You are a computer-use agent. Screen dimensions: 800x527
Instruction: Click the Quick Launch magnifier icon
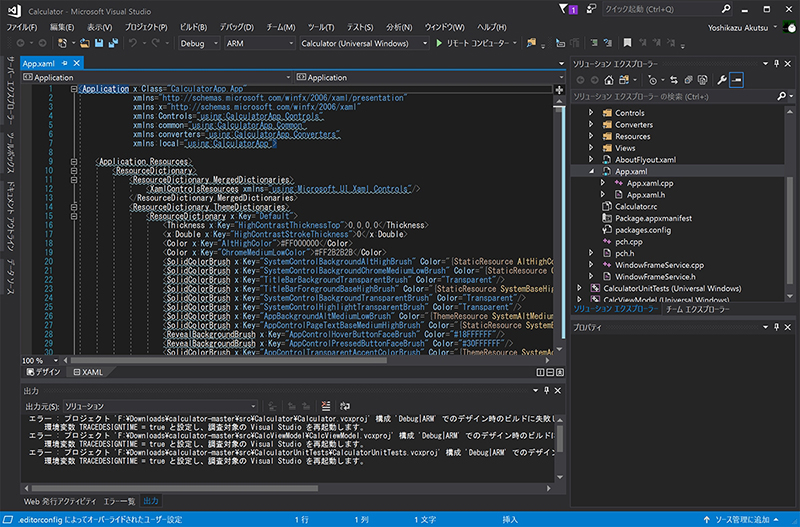(726, 9)
